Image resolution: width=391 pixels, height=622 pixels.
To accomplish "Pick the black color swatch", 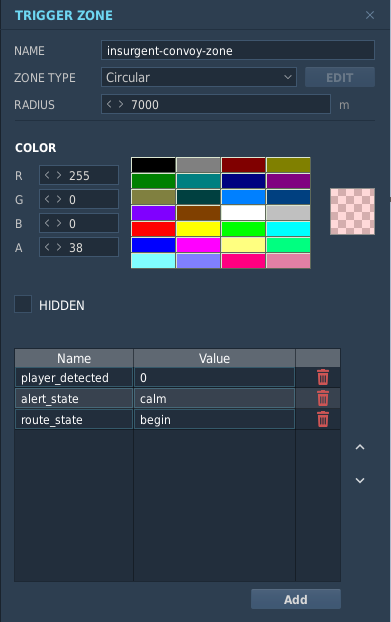I will (x=153, y=165).
